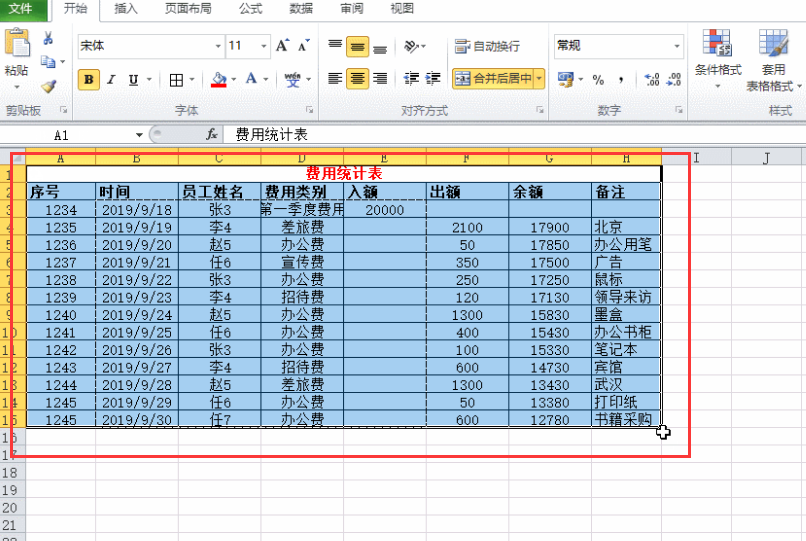The width and height of the screenshot is (806, 541).
Task: Click the 余额 header cell
Action: coord(549,192)
